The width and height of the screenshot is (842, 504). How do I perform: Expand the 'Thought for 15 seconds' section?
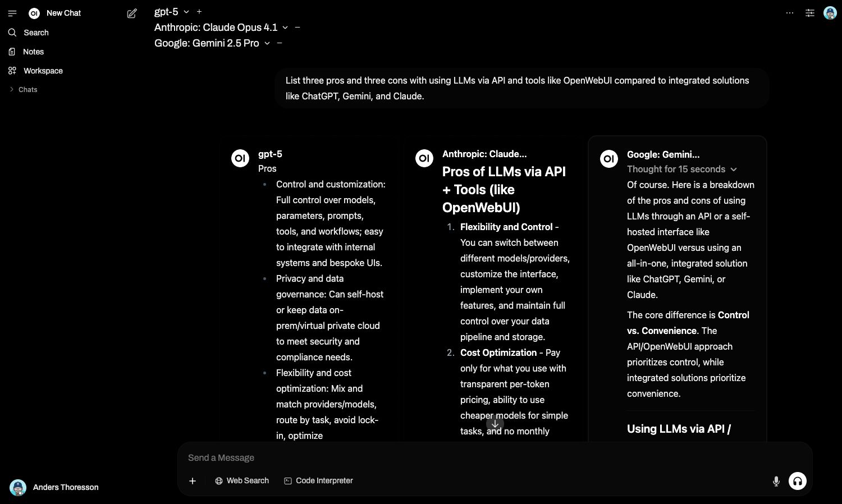681,169
